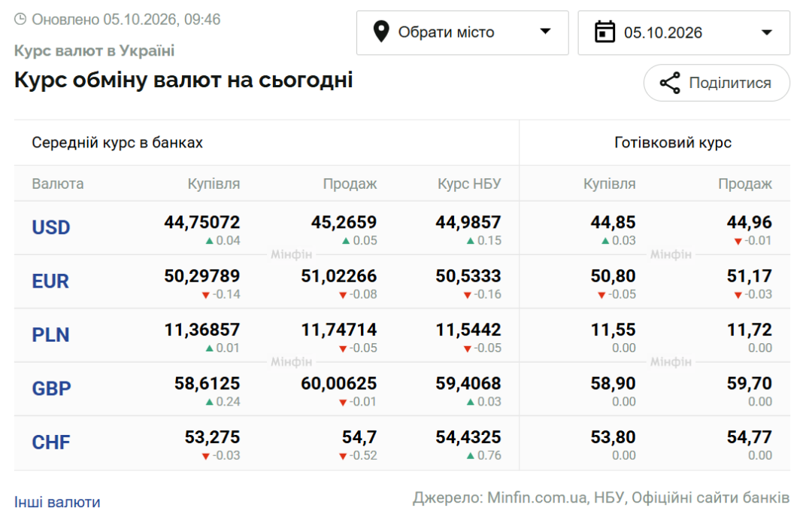Click the calendar icon beside 05.10.2026
This screenshot has width=812, height=520.
[x=604, y=32]
